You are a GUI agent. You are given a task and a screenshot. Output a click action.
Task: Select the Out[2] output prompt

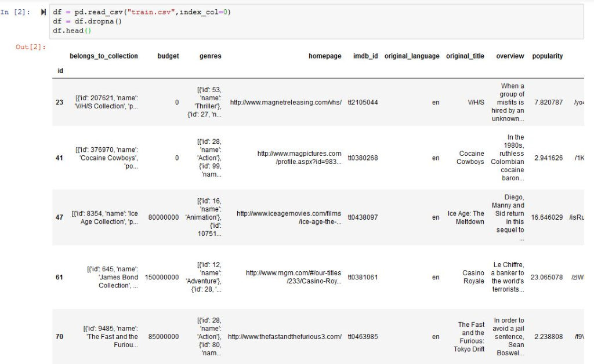pos(30,47)
